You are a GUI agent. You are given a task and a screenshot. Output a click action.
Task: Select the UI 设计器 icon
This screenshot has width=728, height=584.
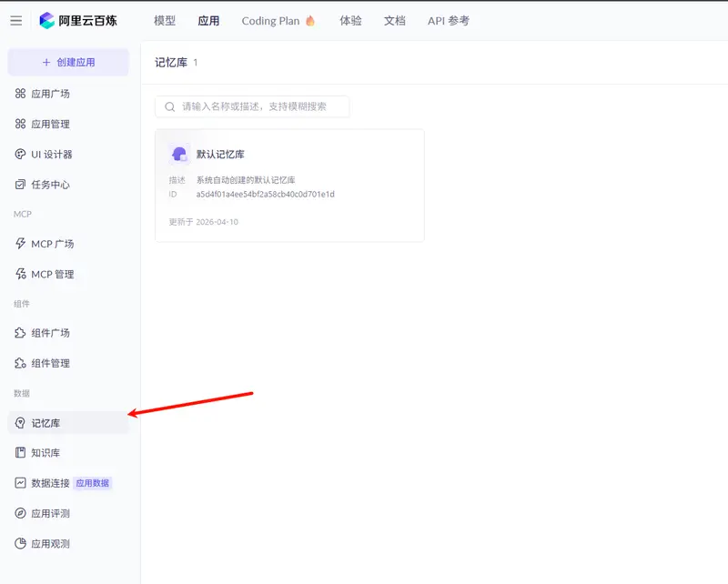click(19, 154)
